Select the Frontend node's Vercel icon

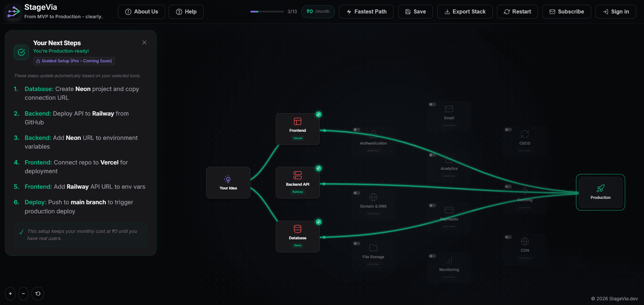(297, 121)
